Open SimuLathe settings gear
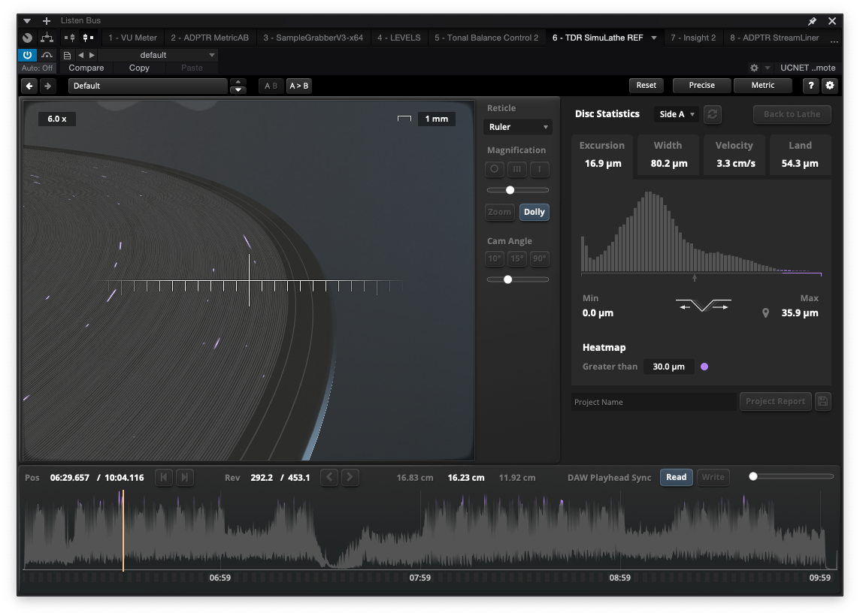The image size is (860, 616). 830,85
